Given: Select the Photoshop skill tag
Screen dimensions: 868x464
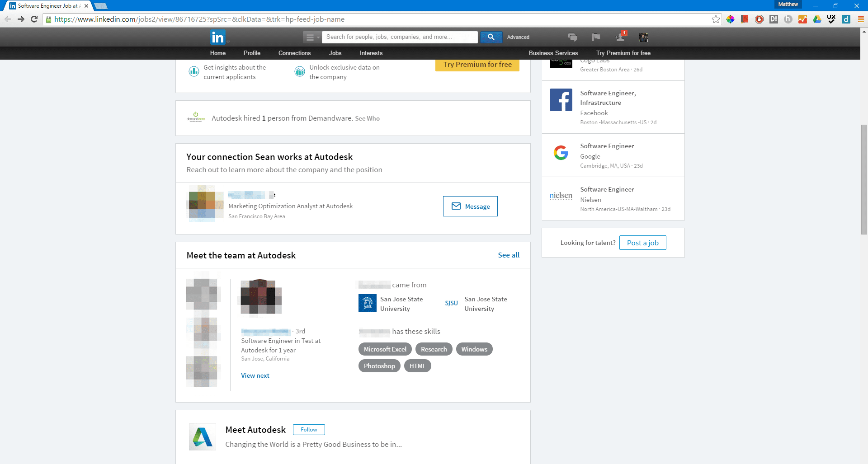Looking at the screenshot, I should [379, 366].
